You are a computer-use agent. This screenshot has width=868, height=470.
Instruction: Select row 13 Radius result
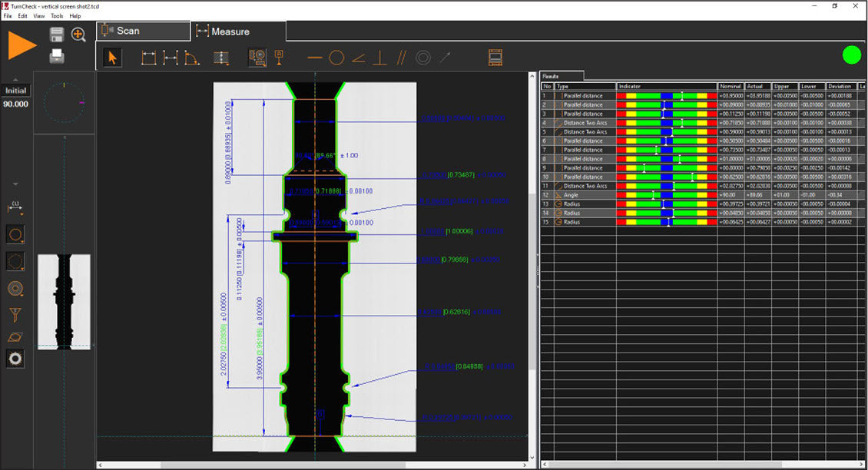(x=703, y=204)
